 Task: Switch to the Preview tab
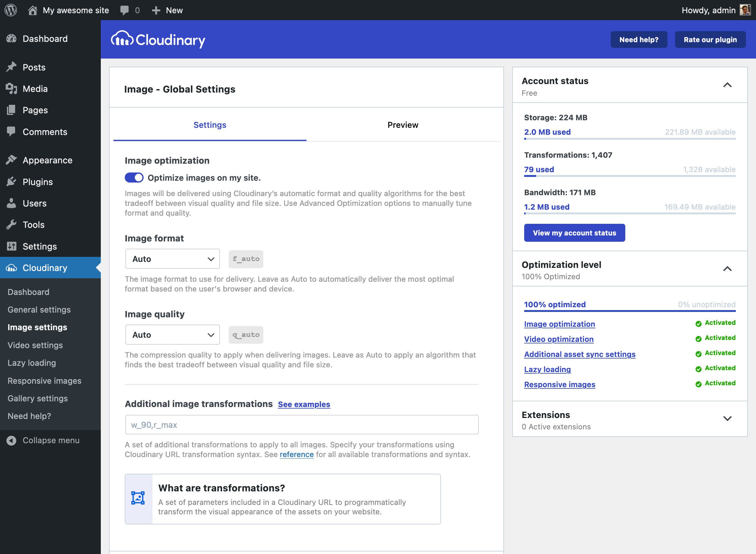[x=403, y=125]
